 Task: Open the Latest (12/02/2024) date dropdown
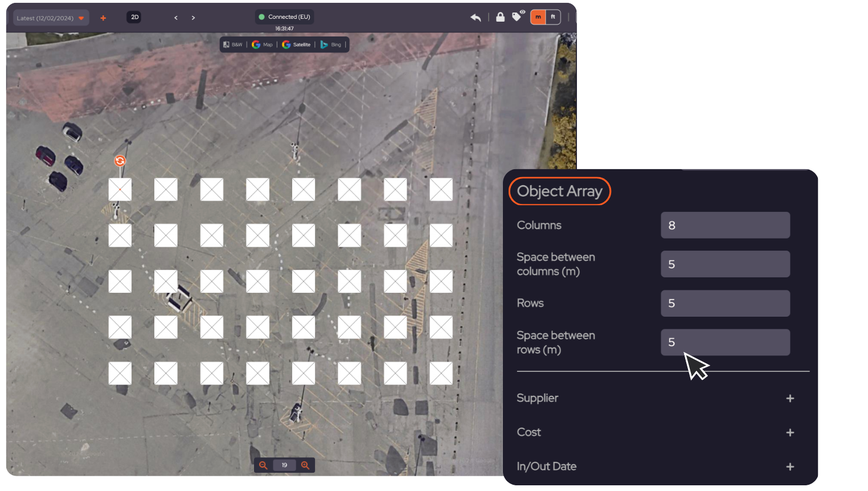(x=50, y=18)
